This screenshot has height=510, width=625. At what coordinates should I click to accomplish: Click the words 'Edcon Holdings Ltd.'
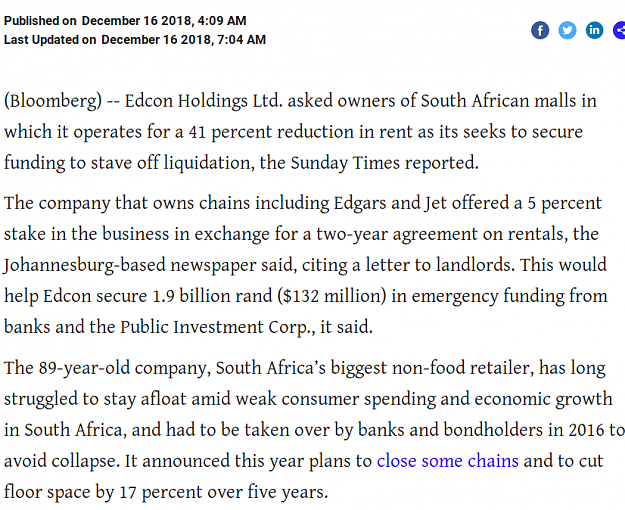click(x=204, y=101)
